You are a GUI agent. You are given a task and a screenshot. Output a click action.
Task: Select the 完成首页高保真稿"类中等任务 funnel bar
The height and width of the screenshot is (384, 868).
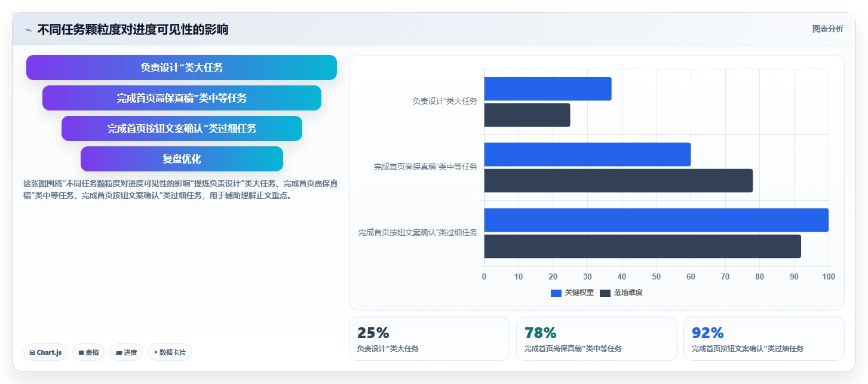click(182, 98)
